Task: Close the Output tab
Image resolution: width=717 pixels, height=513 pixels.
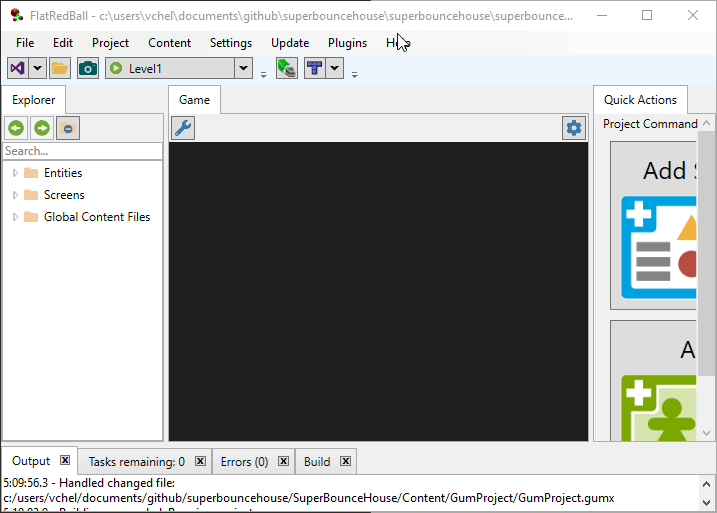Action: 65,460
